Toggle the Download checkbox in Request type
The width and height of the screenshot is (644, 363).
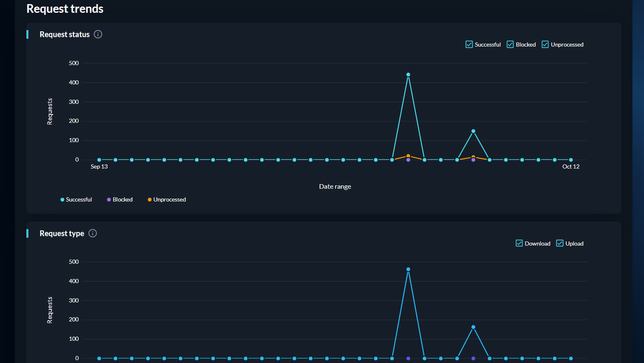[519, 243]
